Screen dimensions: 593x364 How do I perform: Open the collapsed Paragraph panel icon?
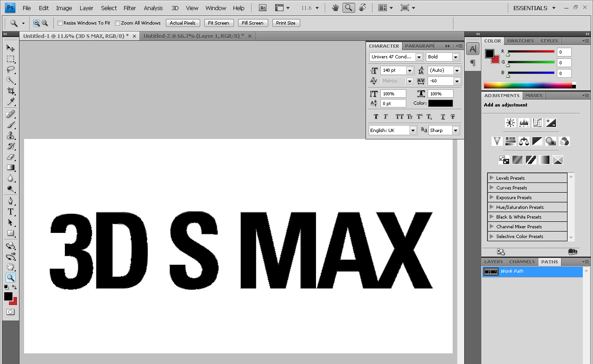coord(473,63)
